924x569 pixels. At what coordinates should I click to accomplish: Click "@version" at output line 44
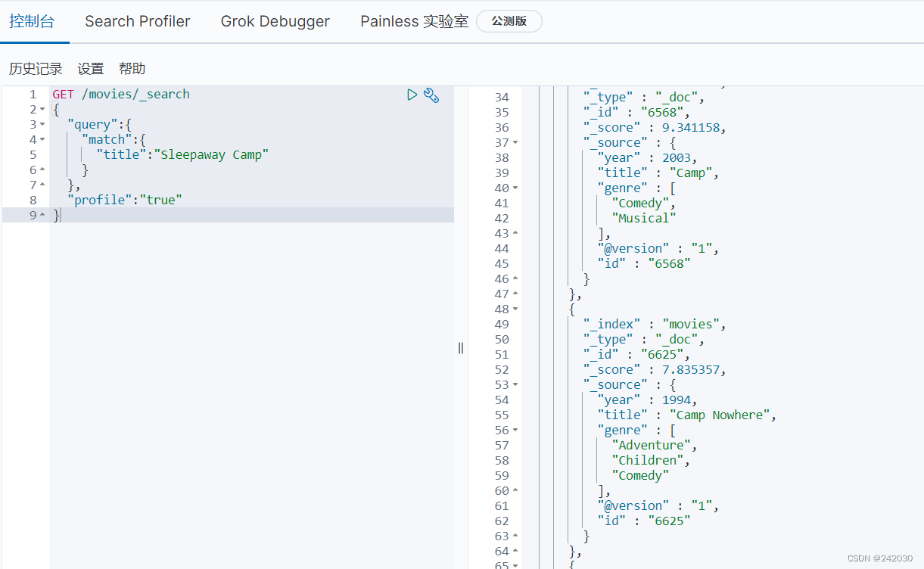pyautogui.click(x=633, y=249)
